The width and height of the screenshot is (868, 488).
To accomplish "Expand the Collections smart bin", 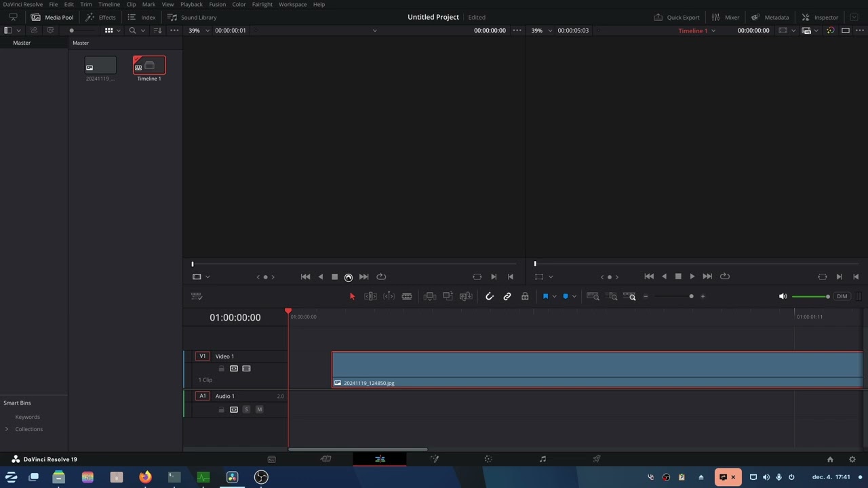I will click(7, 429).
